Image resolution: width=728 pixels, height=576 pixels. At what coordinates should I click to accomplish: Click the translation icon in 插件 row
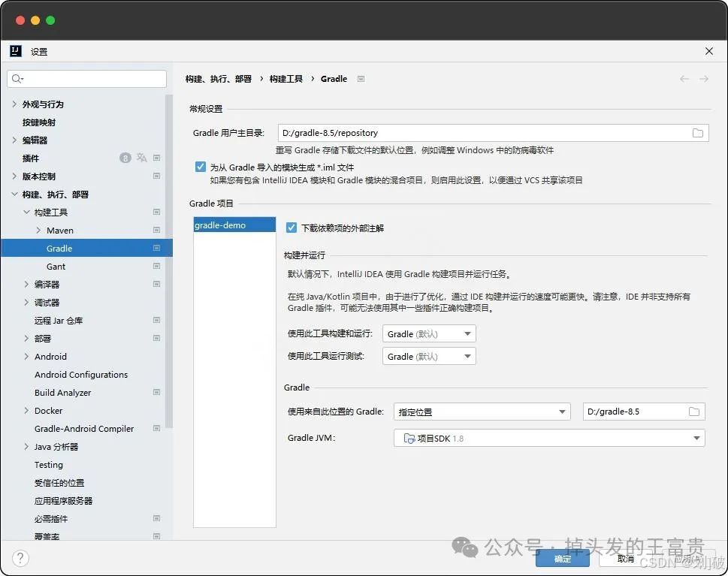tap(141, 158)
